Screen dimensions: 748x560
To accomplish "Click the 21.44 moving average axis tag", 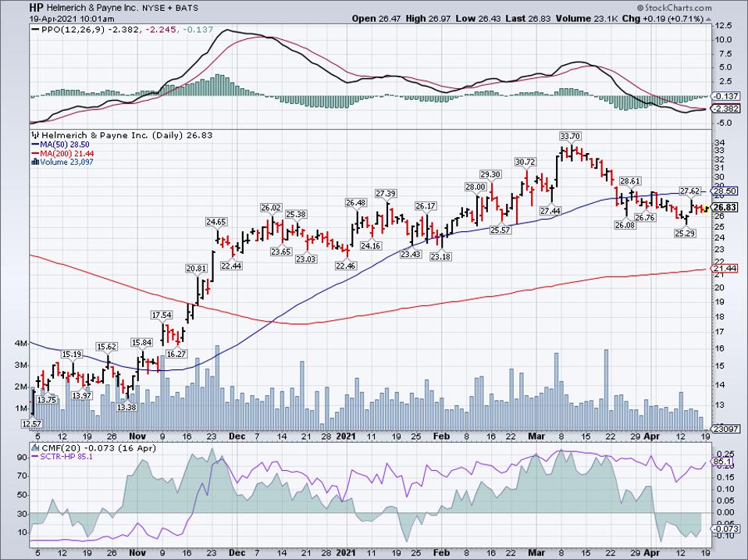I will (725, 269).
